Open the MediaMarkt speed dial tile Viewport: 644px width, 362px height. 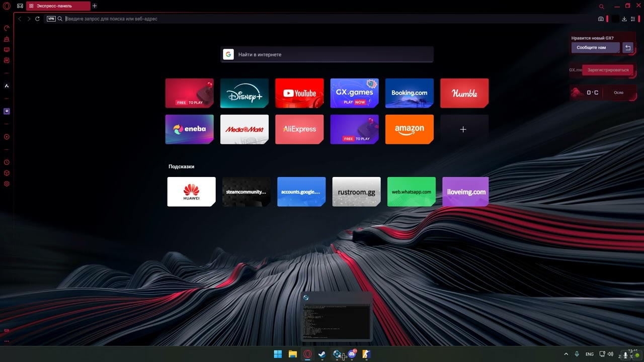pyautogui.click(x=245, y=129)
